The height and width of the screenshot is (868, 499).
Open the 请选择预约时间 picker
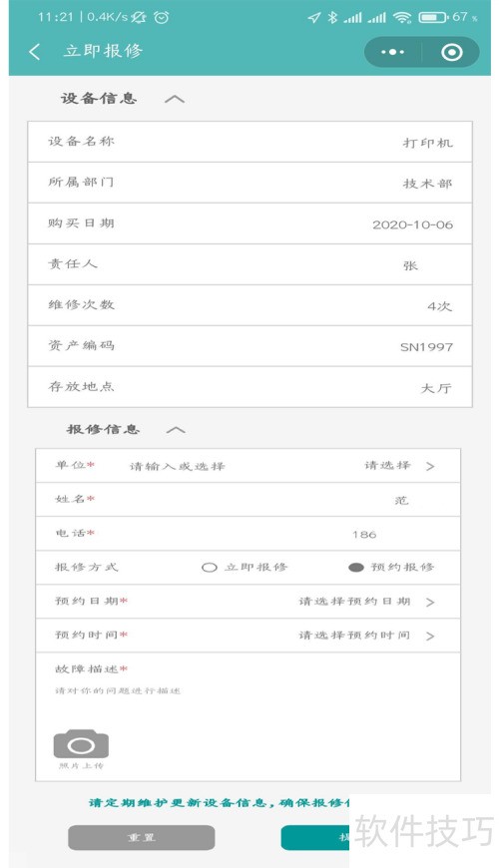point(366,636)
